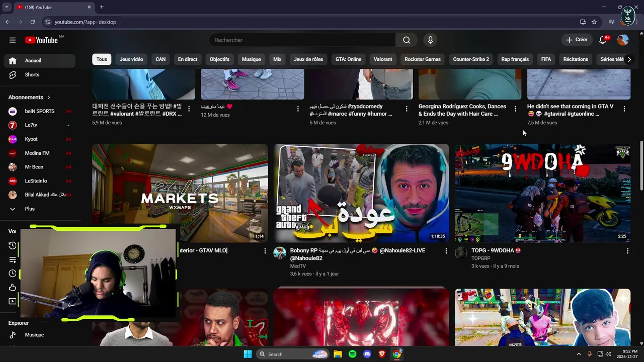Click the Windows Start button

point(248,354)
